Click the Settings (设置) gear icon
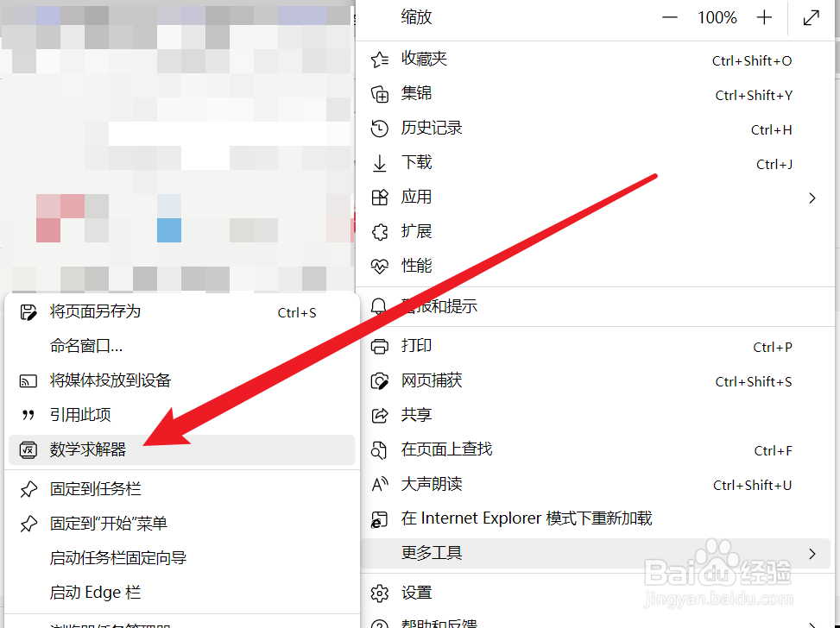Image resolution: width=840 pixels, height=628 pixels. tap(381, 593)
